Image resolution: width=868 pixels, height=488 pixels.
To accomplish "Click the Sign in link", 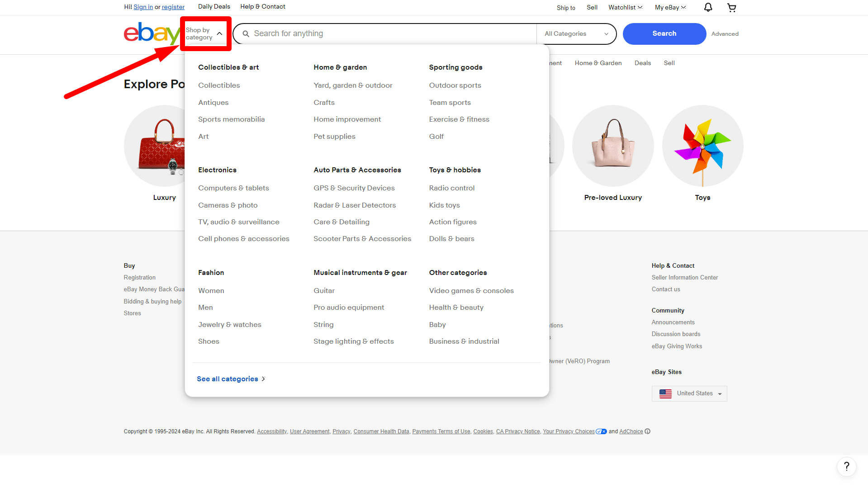I will point(143,7).
